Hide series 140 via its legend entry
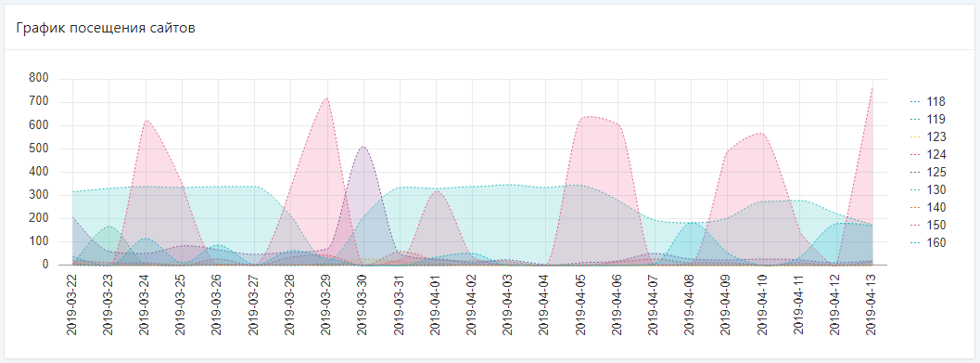980x363 pixels. click(927, 207)
